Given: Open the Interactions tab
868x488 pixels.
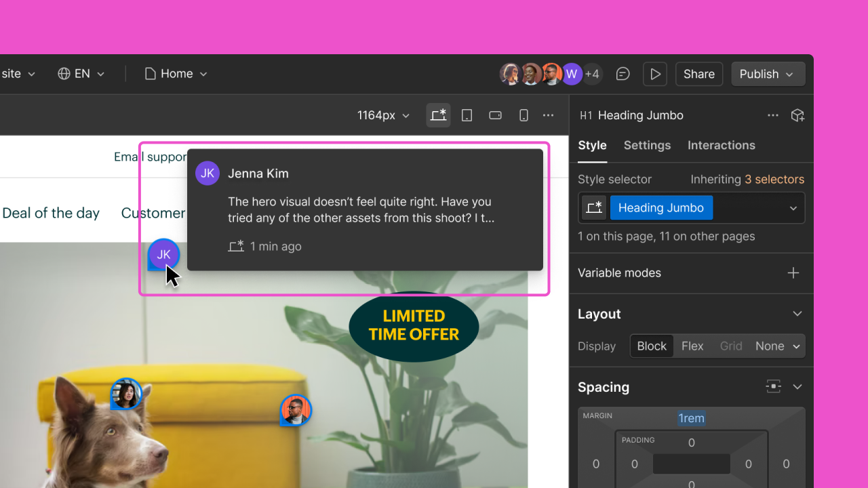Looking at the screenshot, I should [721, 145].
